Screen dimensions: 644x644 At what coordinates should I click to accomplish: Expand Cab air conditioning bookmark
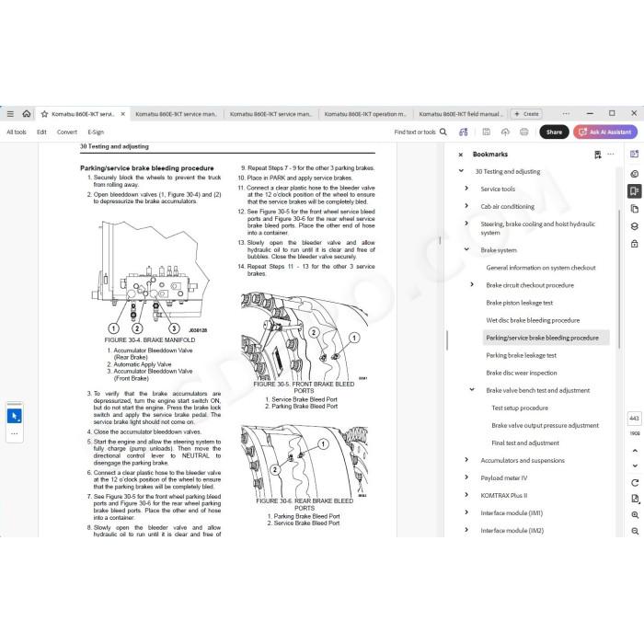[466, 206]
